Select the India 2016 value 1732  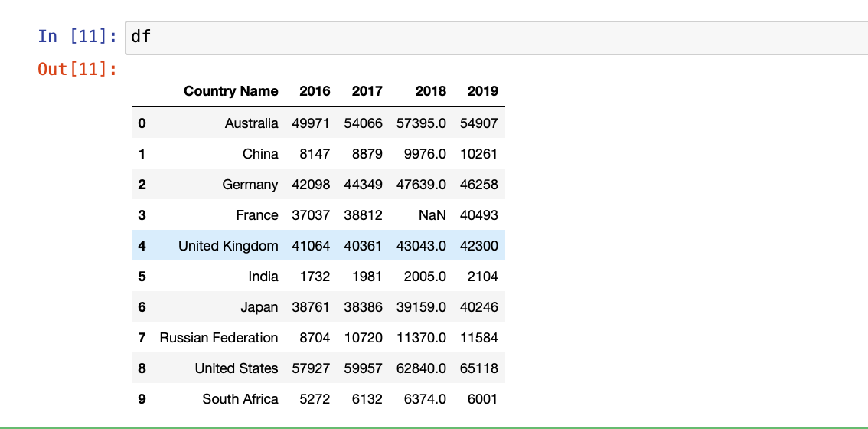[315, 277]
